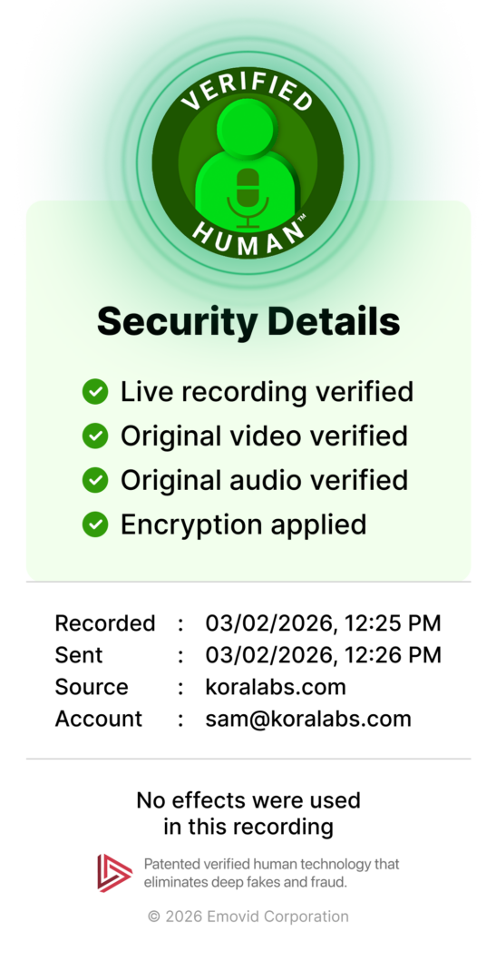
Task: Click the Recorded date 03/02/2026, 12:25 PM
Action: [x=323, y=623]
